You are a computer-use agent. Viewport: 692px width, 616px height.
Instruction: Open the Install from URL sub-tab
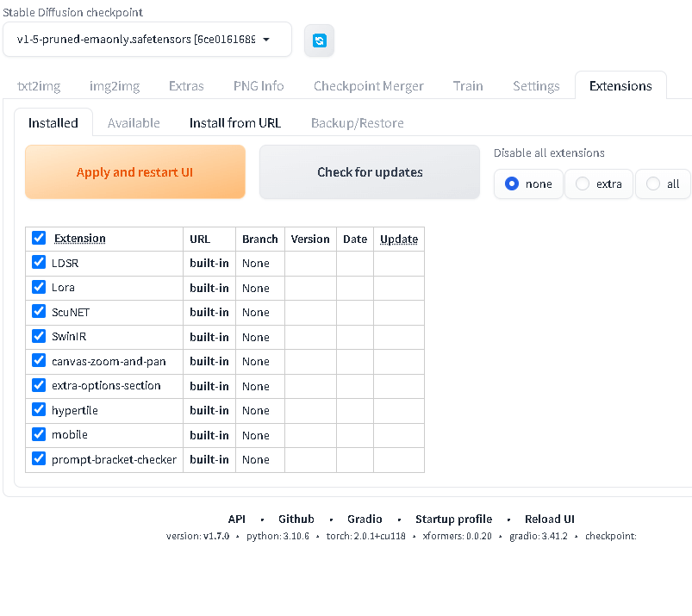[x=235, y=123]
